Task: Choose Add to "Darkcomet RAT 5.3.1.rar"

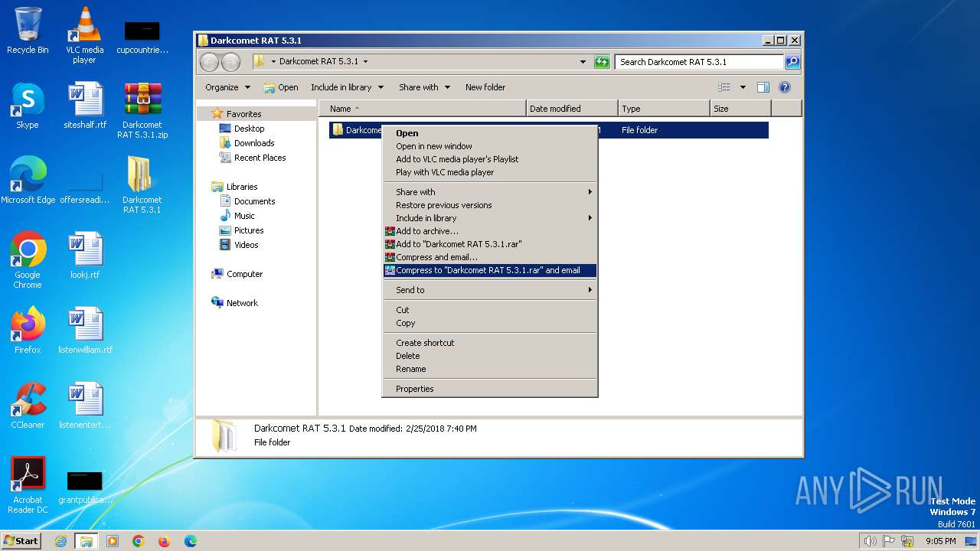Action: [490, 244]
